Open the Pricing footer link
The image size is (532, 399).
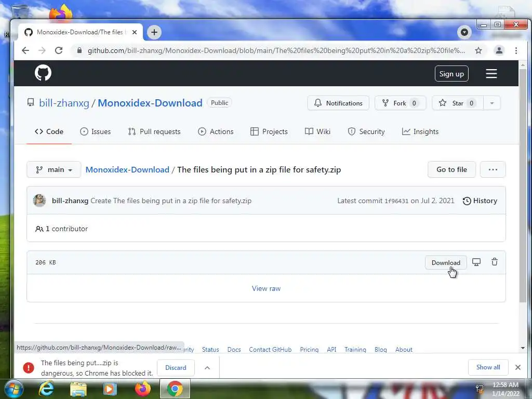tap(309, 350)
